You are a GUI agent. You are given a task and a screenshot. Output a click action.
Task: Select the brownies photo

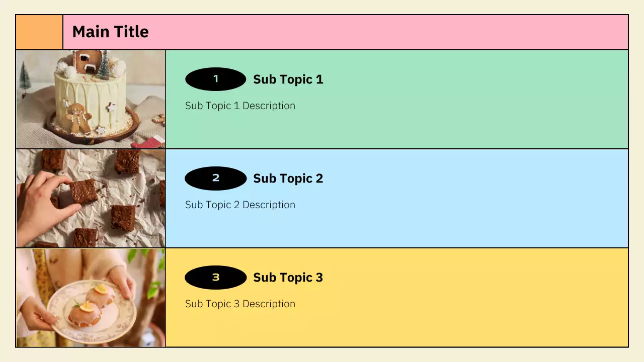91,198
